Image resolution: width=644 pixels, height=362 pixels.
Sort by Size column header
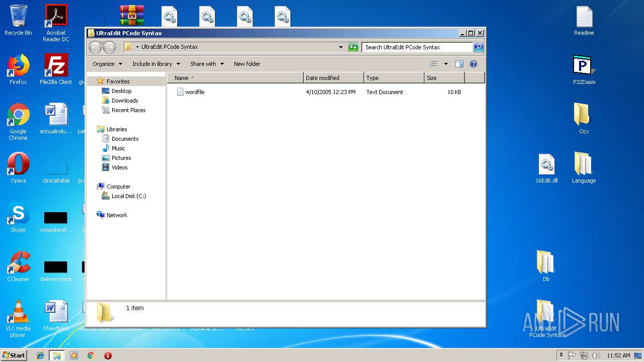tap(444, 78)
